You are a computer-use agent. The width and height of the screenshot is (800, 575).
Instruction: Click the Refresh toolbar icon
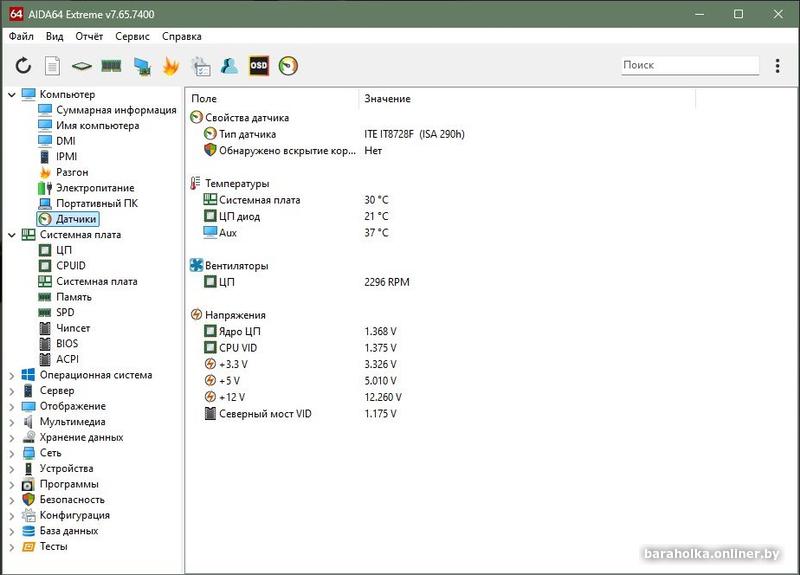(23, 66)
